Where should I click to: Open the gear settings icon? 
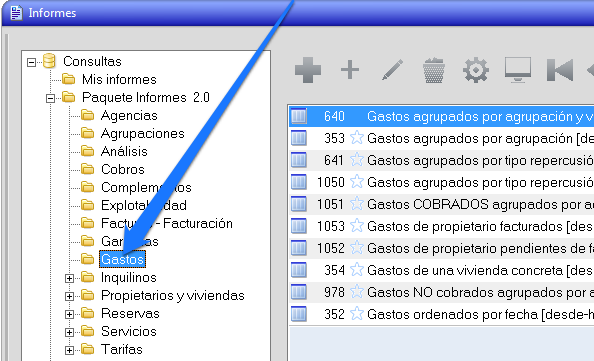476,70
